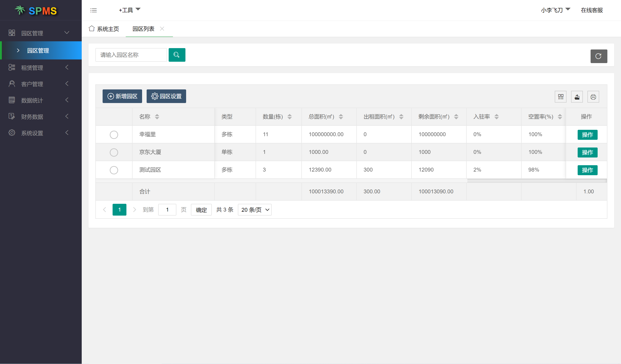Screen dimensions: 621x364
Task: Click the 客户管理 person icon
Action: coord(12,84)
